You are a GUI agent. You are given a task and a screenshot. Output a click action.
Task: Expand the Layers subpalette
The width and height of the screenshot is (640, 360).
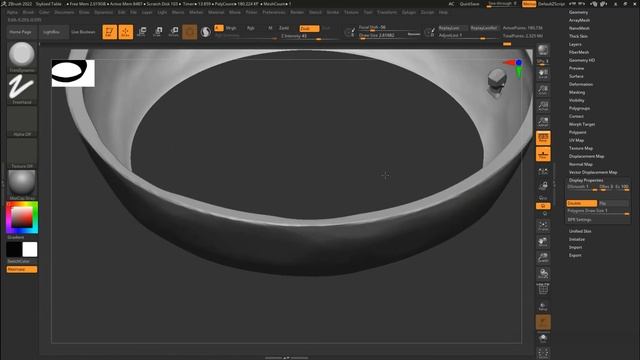click(x=575, y=44)
